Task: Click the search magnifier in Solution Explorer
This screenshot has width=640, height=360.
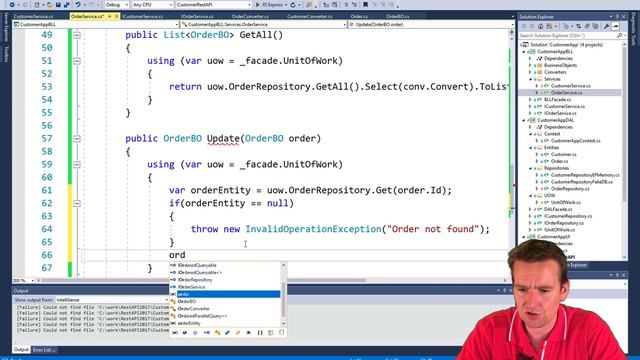Action: click(x=619, y=36)
